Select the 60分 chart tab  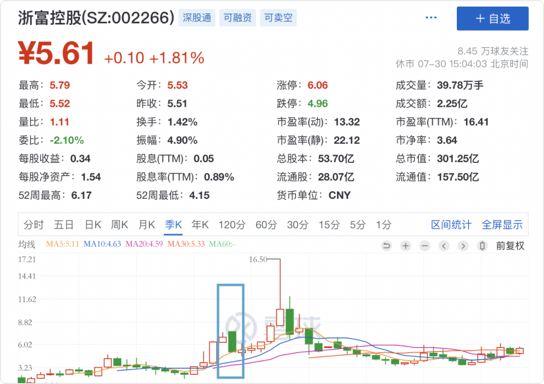266,225
